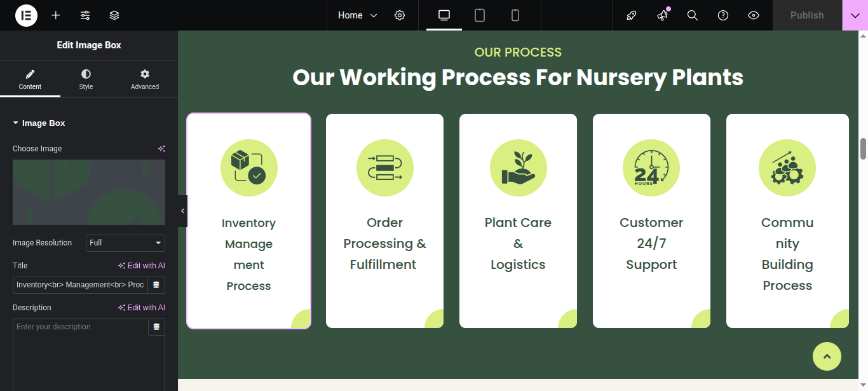
Task: Click the plus icon to add element
Action: [56, 15]
